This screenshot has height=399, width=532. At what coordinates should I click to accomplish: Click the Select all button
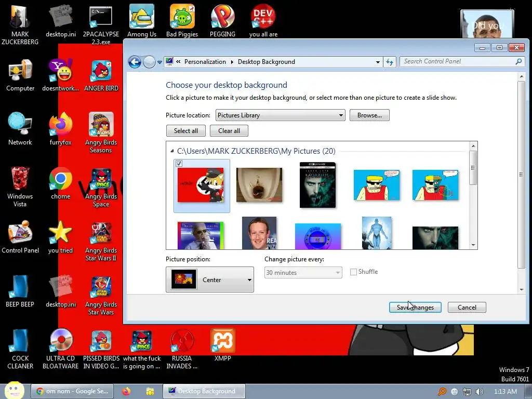click(186, 131)
